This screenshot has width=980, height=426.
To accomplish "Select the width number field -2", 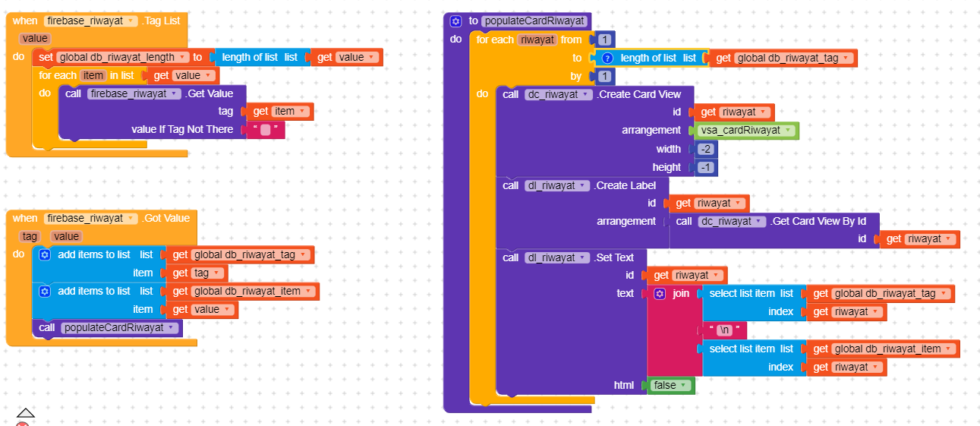I will (x=706, y=149).
